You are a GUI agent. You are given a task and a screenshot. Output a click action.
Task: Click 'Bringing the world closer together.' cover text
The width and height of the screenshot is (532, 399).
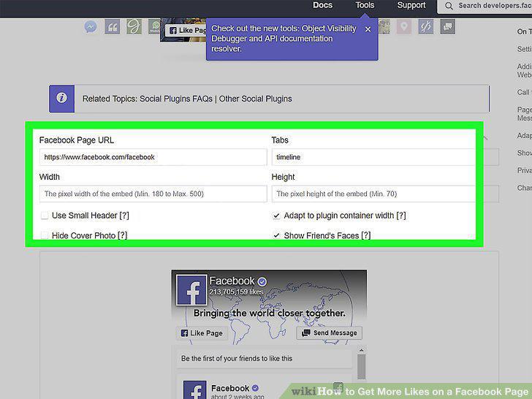pyautogui.click(x=270, y=313)
